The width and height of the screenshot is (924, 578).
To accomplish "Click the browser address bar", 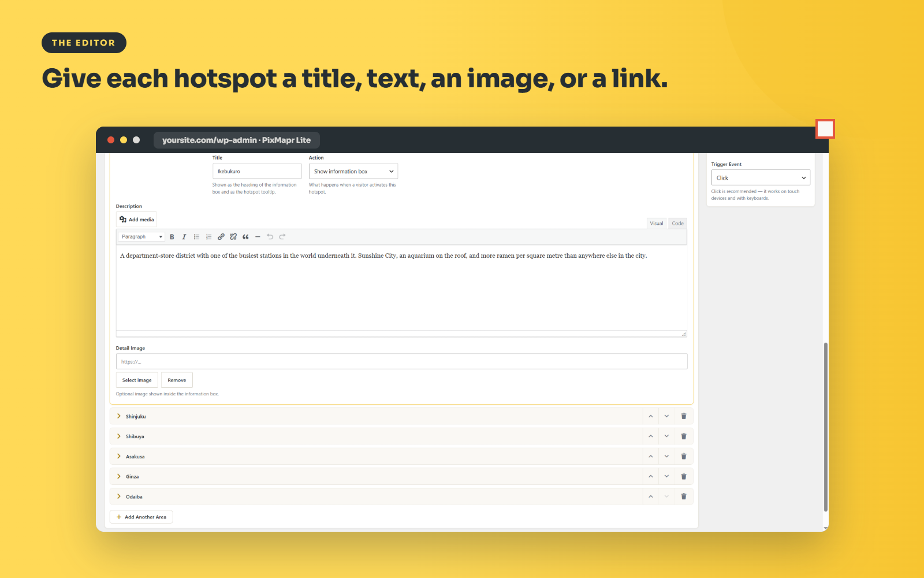I will coord(237,140).
